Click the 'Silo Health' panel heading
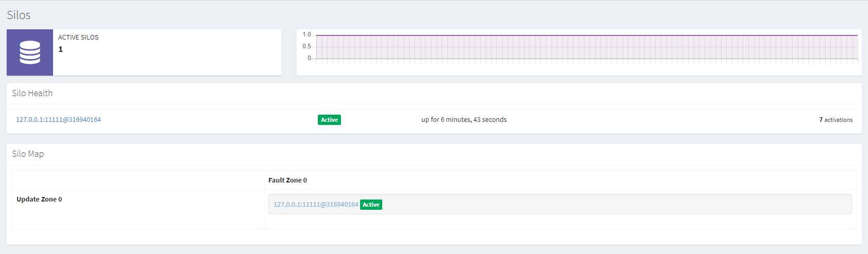 [32, 93]
